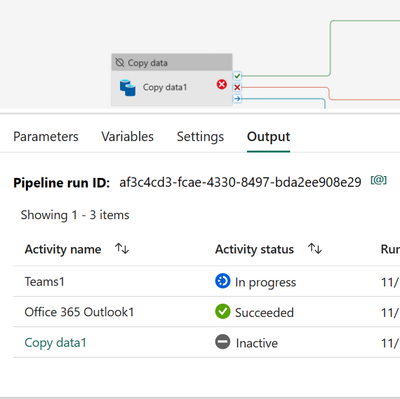Select the Output tab
Image resolution: width=400 pixels, height=399 pixels.
(x=268, y=137)
